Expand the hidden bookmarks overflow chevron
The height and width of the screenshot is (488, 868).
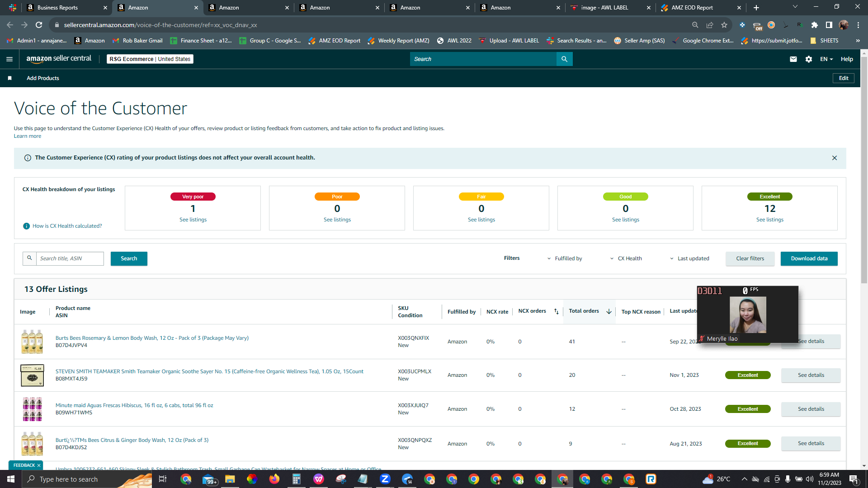point(858,41)
